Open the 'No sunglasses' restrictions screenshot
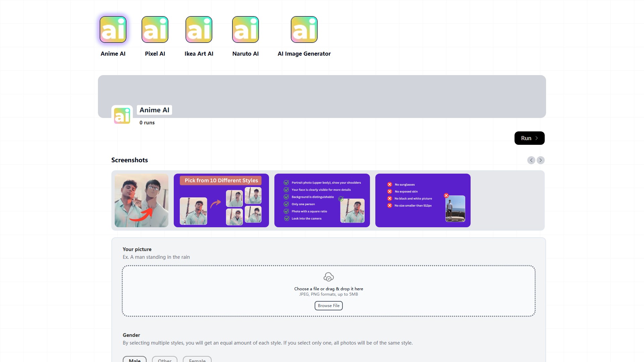Viewport: 644px width, 362px height. [x=423, y=200]
